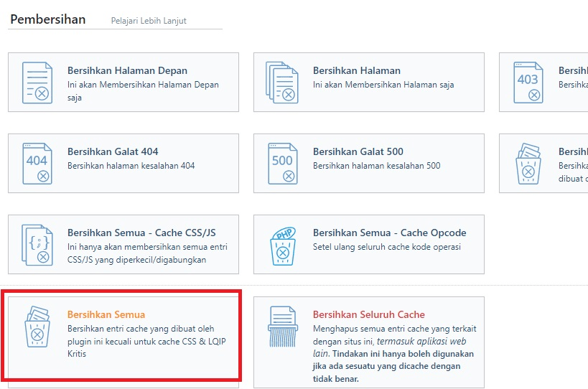Select the Bersihkan Halaman Depan title

coord(127,71)
